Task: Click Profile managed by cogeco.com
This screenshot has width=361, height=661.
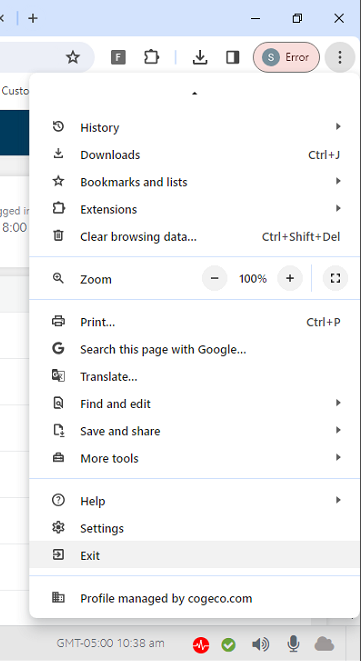Action: tap(194, 598)
